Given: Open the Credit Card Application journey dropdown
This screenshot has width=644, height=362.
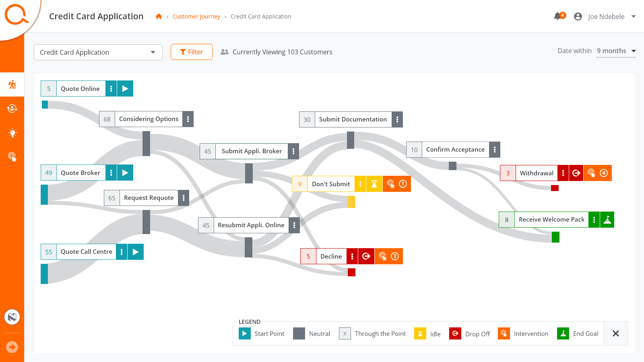Looking at the screenshot, I should [98, 52].
